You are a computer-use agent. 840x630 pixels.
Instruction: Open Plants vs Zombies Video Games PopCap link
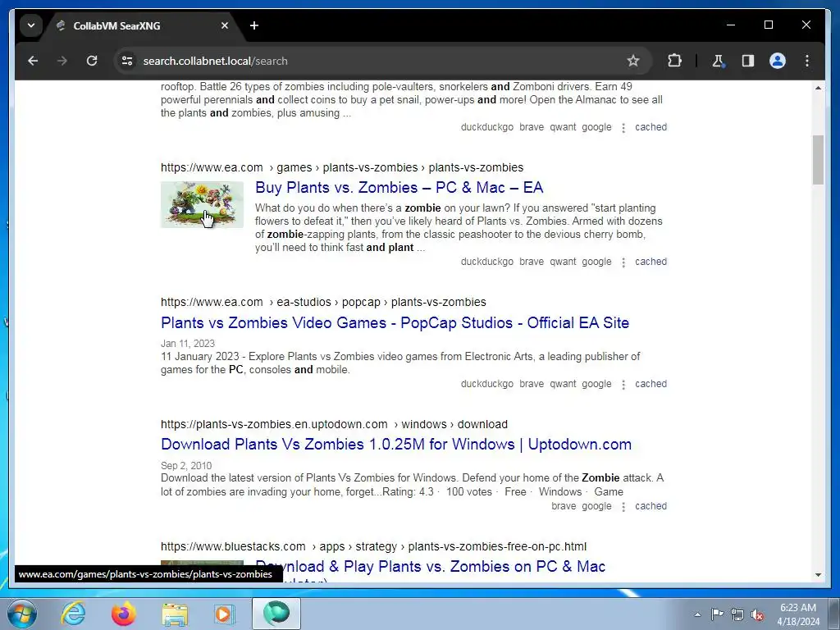pos(395,322)
